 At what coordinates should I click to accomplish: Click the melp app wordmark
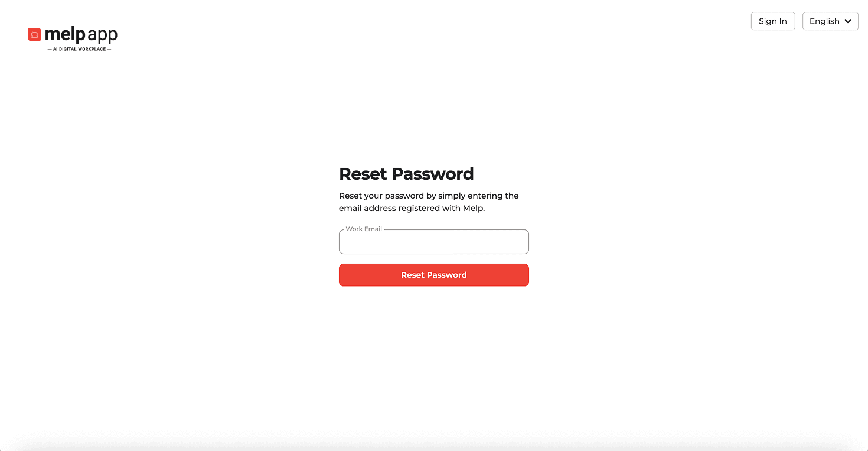tap(81, 35)
